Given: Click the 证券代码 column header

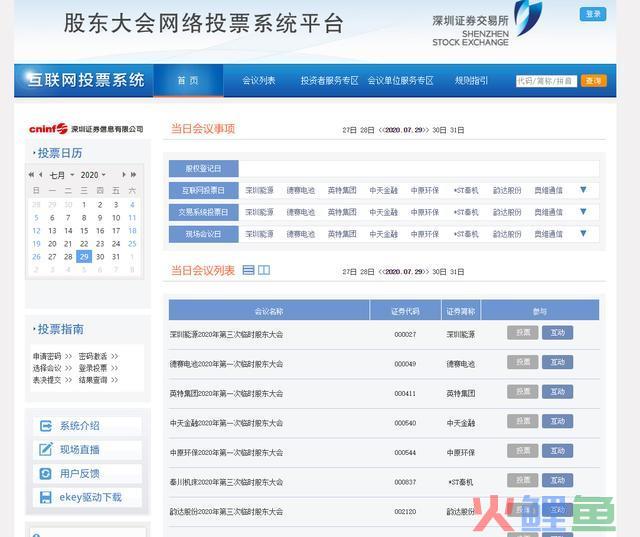Looking at the screenshot, I should [405, 311].
